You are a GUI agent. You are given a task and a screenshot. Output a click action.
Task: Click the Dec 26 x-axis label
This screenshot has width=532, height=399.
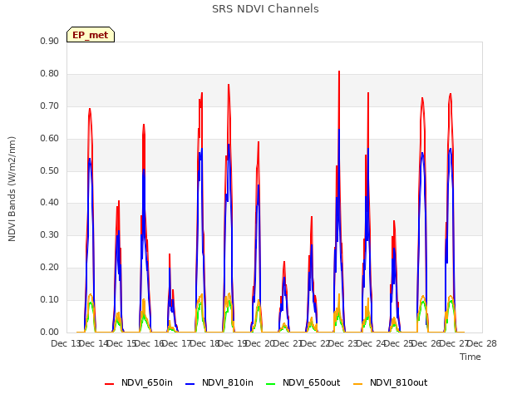pyautogui.click(x=426, y=343)
